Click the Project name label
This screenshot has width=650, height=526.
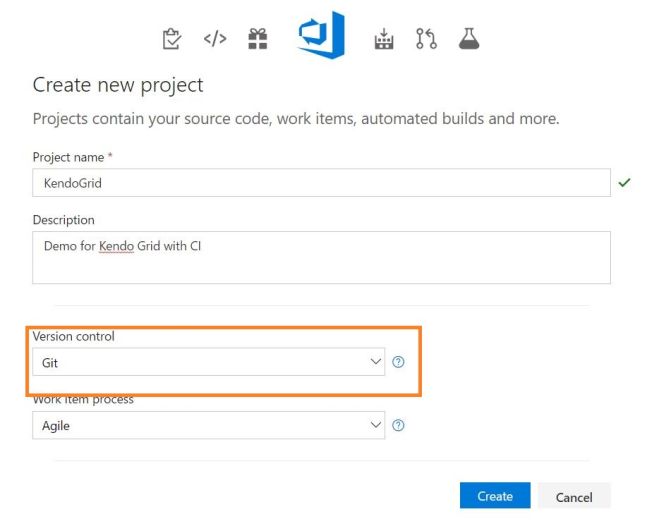68,157
